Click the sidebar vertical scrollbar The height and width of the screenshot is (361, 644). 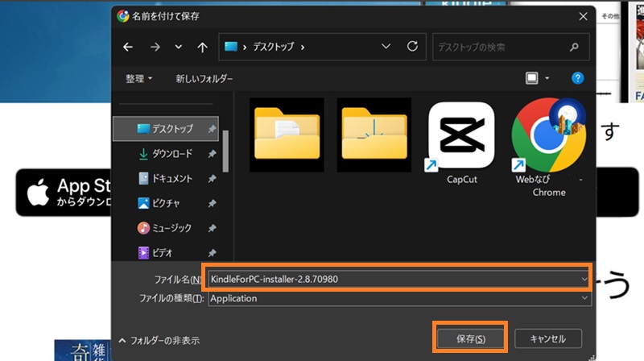(225, 151)
